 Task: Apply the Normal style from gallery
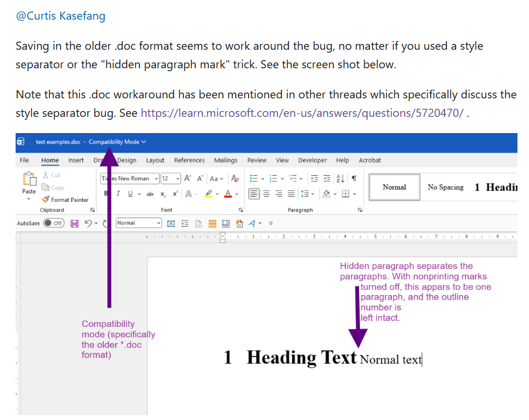[x=394, y=187]
